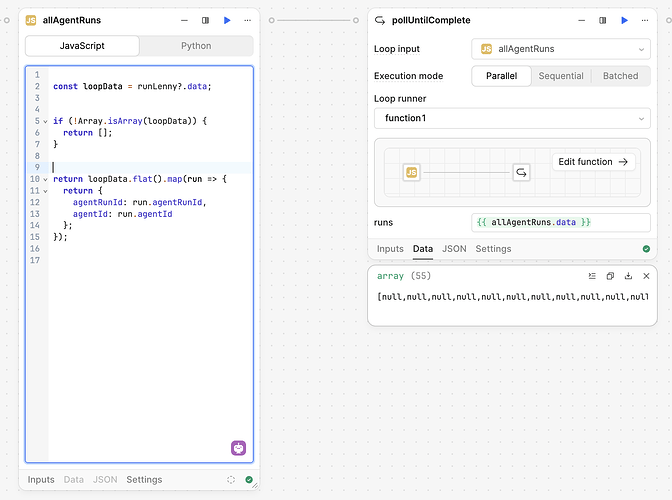Click the green success status in pollUntilComplete
Image resolution: width=672 pixels, height=500 pixels.
tap(646, 249)
